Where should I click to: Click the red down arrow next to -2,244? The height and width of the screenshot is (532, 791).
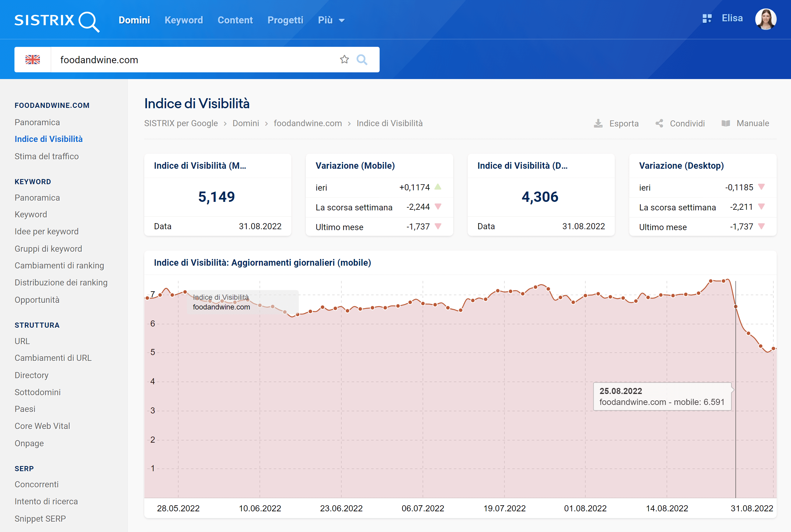[438, 207]
